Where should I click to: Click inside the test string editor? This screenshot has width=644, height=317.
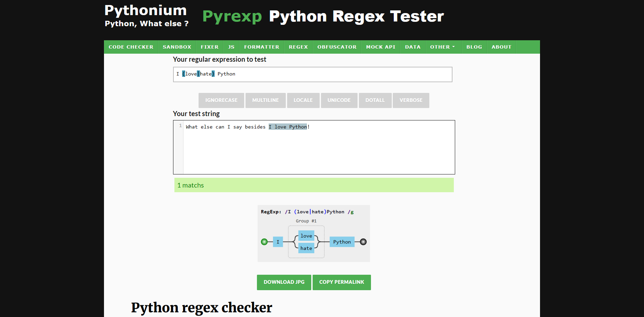[x=314, y=147]
